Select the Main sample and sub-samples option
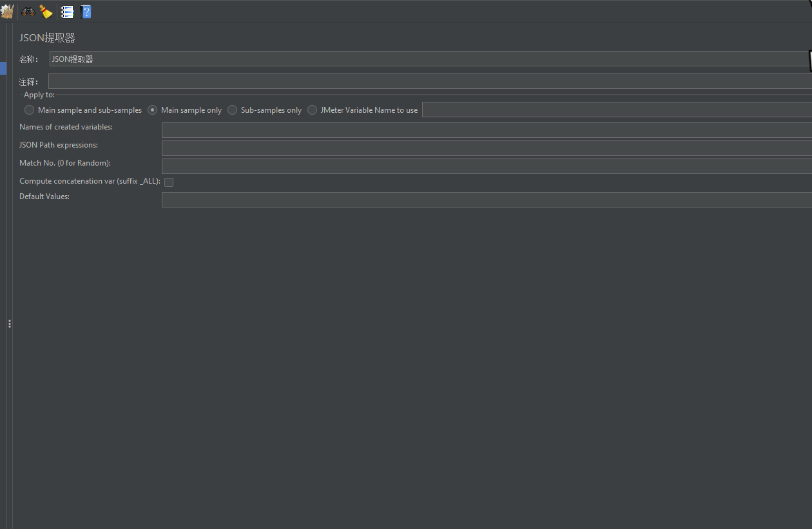Screen dimensions: 812x529 (29, 110)
